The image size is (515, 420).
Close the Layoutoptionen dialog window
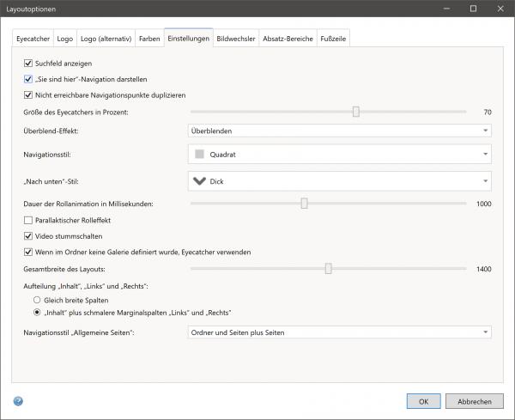[497, 9]
